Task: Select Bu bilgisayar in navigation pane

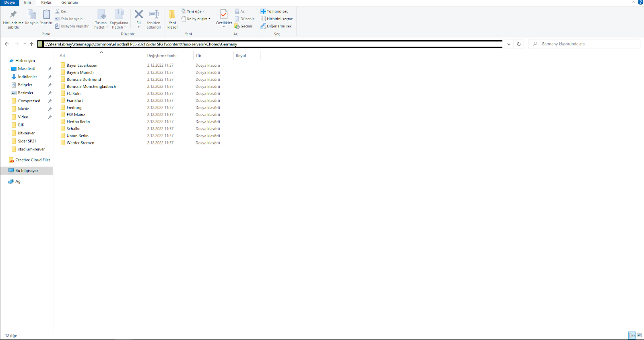Action: (x=27, y=171)
